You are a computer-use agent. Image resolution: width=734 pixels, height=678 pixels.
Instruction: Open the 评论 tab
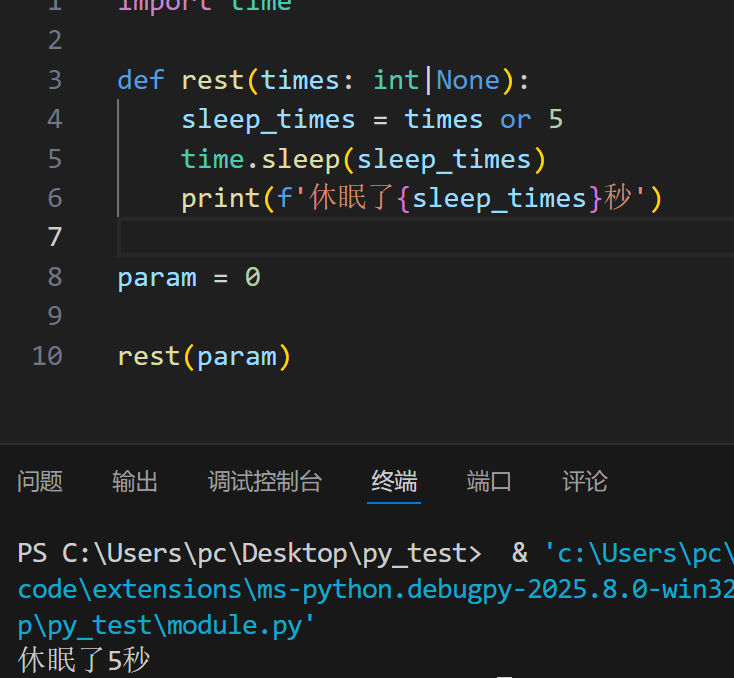tap(585, 481)
